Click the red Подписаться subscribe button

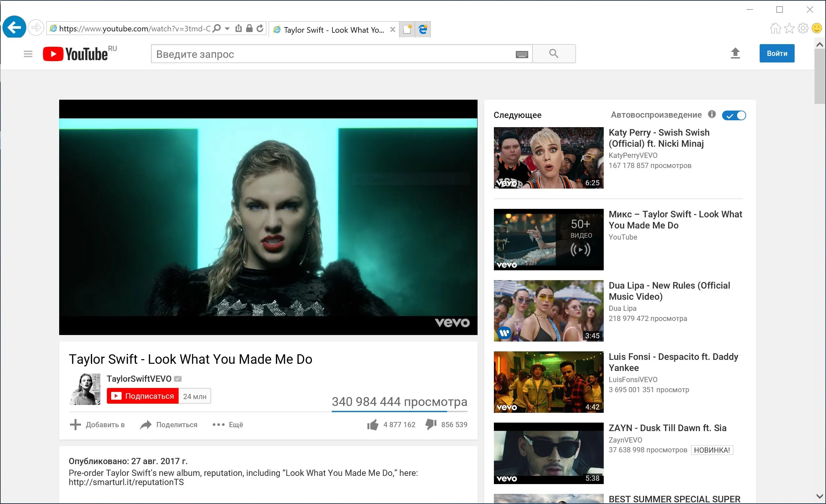[143, 396]
